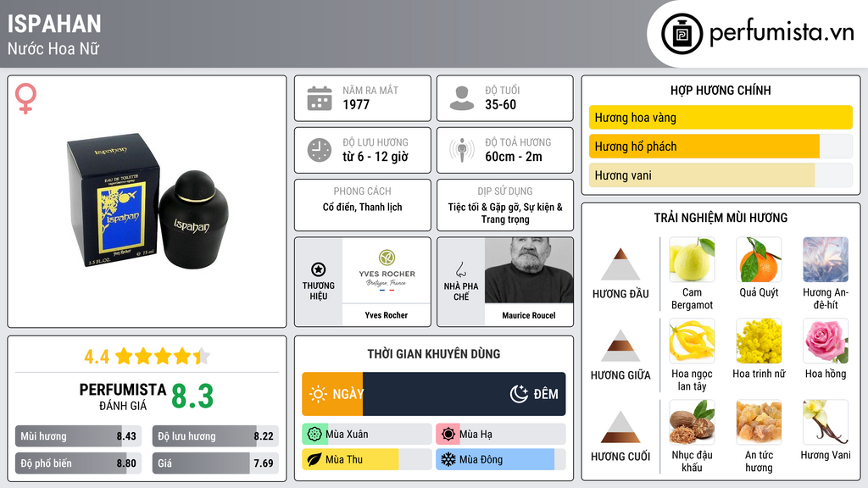Screen dimensions: 868x488
Task: Click the Maurice Roucel name caption
Action: pos(529,315)
